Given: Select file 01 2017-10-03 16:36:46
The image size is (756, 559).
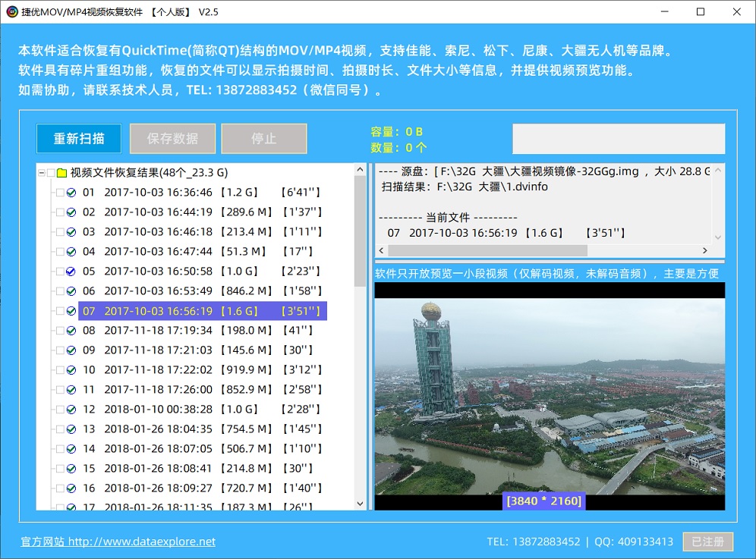Looking at the screenshot, I should click(202, 193).
